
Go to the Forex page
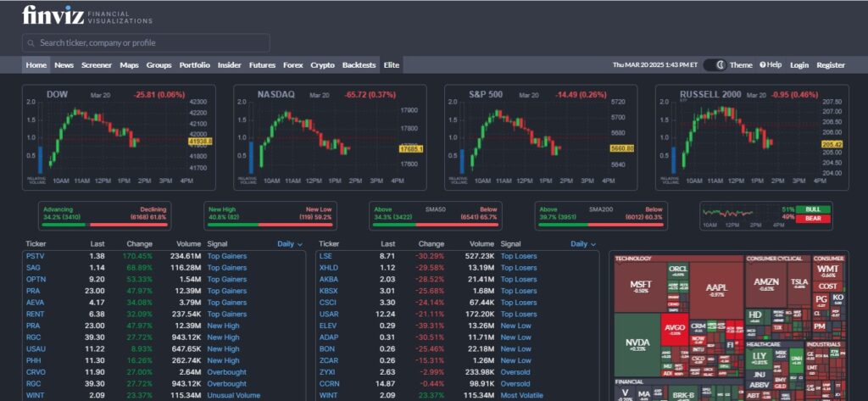tap(292, 64)
